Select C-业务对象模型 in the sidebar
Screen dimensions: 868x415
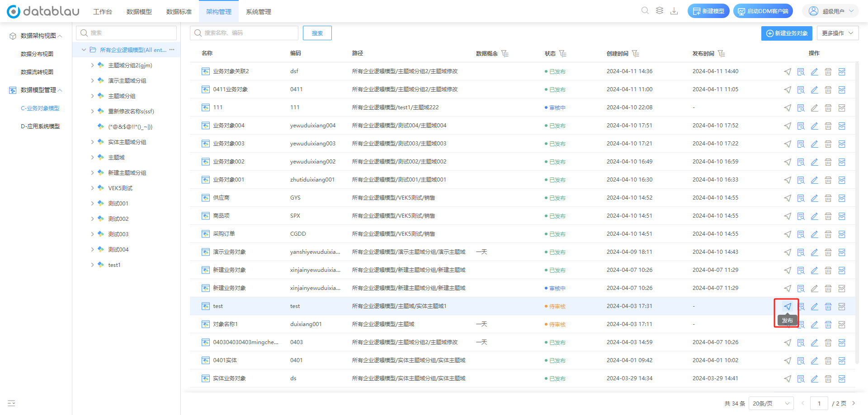pos(40,108)
